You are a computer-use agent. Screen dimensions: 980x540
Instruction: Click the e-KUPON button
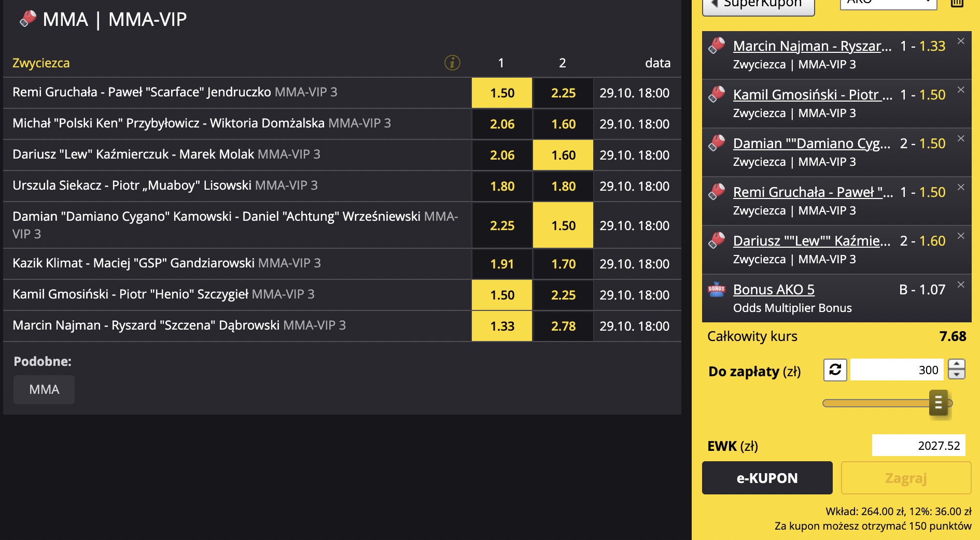coord(767,478)
